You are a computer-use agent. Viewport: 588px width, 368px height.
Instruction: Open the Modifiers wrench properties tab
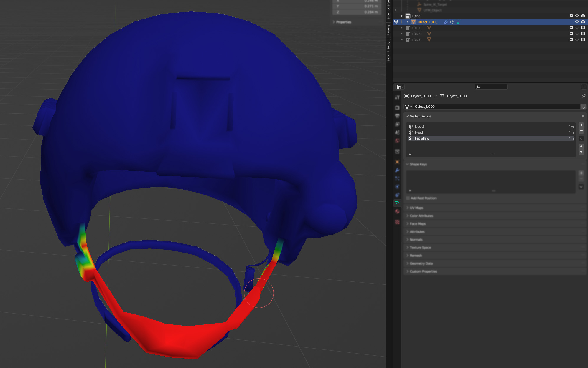pyautogui.click(x=397, y=170)
